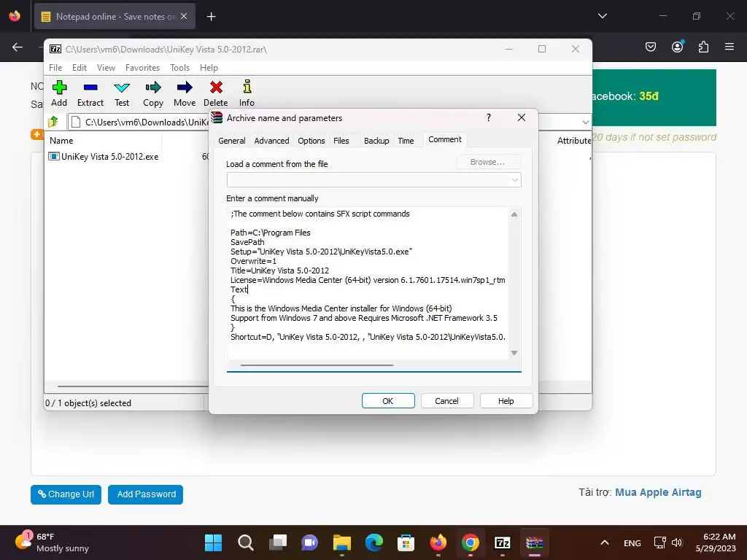The width and height of the screenshot is (747, 560).
Task: Click the Extract toolbar icon in 7-Zip
Action: [90, 93]
